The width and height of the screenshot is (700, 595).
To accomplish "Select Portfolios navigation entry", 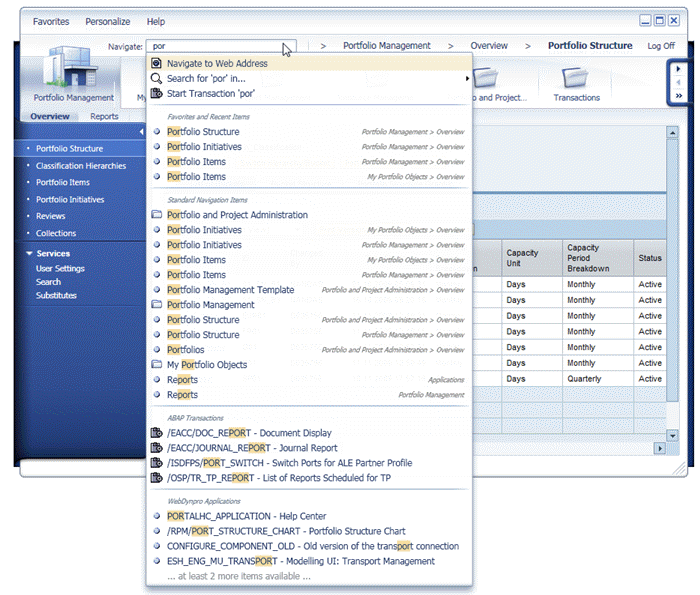I will click(x=309, y=349).
